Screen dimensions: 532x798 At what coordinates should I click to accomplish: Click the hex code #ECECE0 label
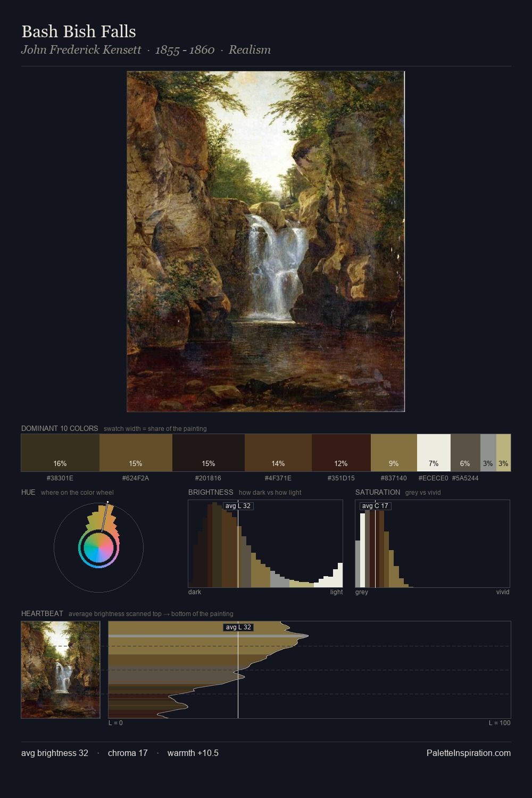[x=433, y=478]
